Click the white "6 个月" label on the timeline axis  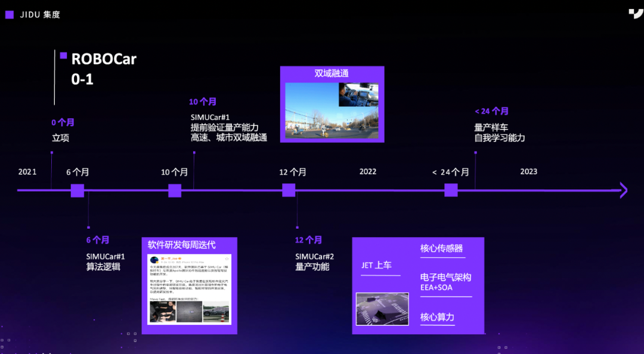78,172
